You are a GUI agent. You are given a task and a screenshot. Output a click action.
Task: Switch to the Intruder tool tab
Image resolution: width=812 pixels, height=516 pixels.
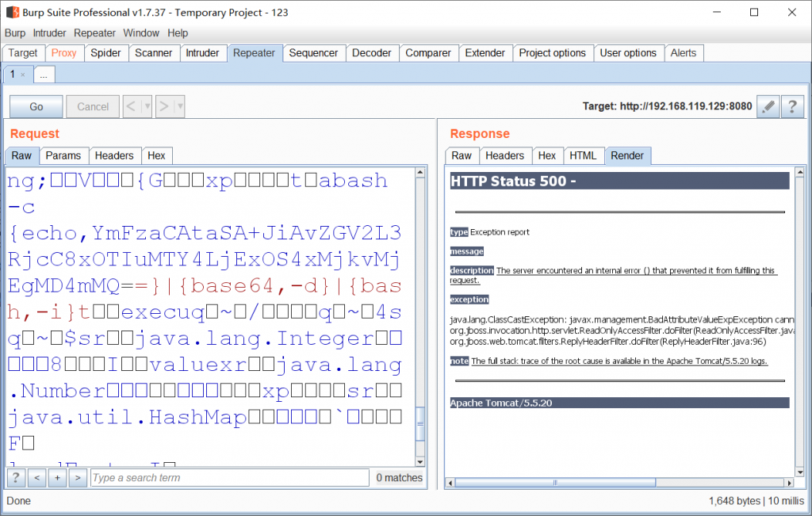[202, 53]
